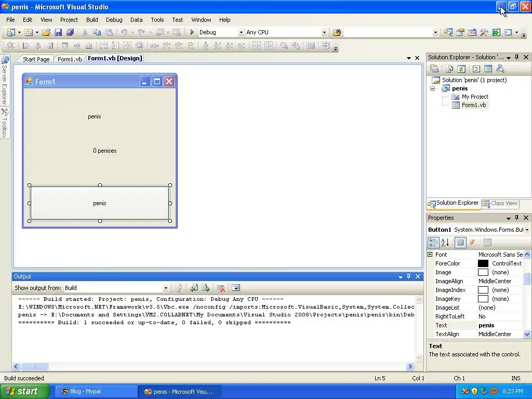Click the New Project toolbar icon
Viewport: 532px width, 399px height.
[10, 32]
